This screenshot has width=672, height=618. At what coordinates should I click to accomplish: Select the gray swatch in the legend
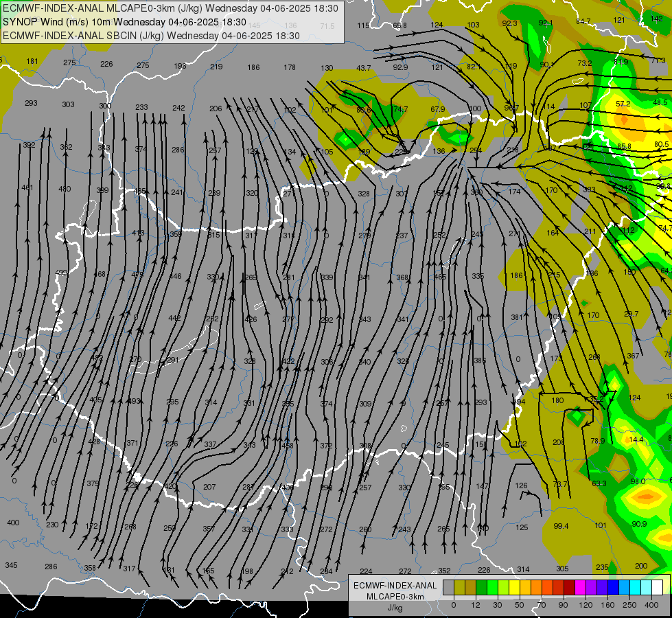click(x=448, y=588)
